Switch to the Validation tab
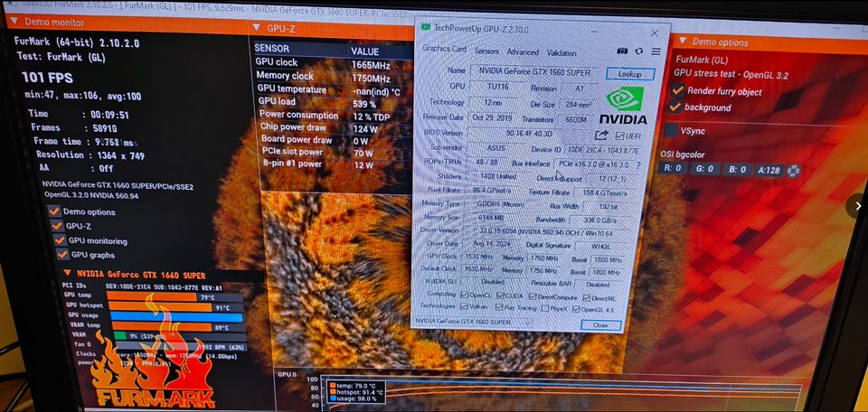 tap(561, 53)
